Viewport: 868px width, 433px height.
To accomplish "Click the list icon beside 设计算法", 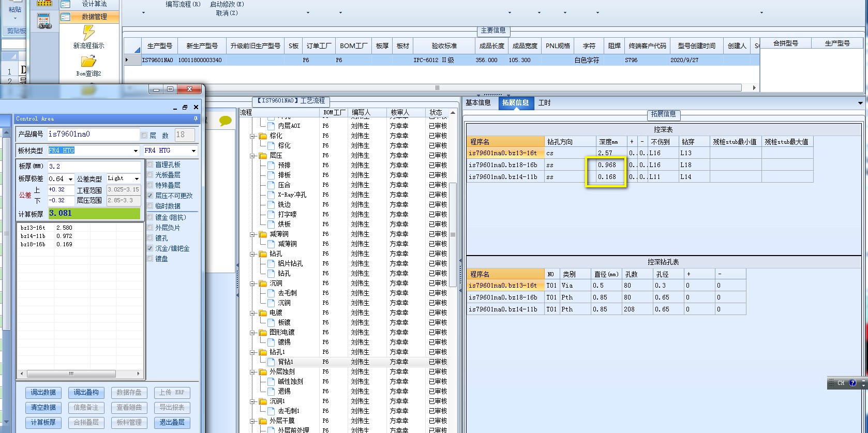I will click(x=65, y=4).
